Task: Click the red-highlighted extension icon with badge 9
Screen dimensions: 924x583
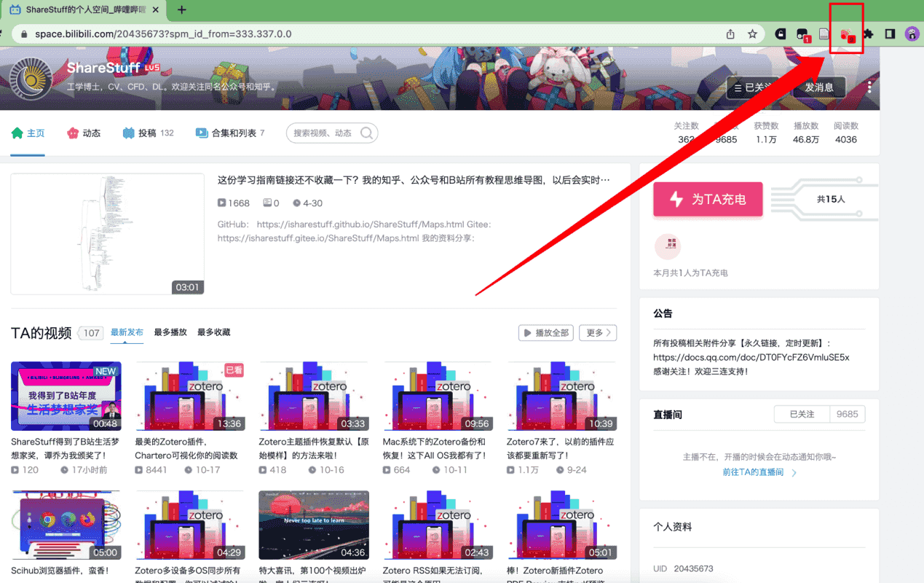Action: pyautogui.click(x=847, y=34)
